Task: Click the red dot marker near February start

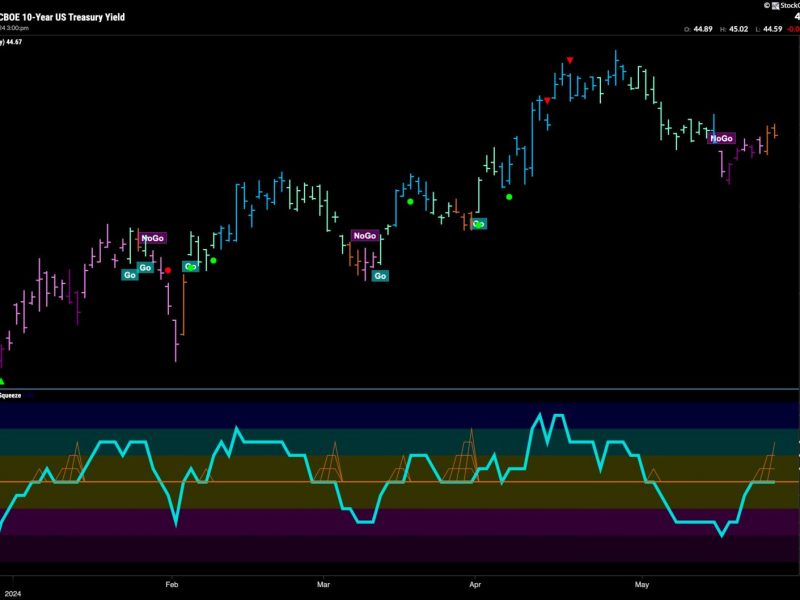Action: pos(168,270)
